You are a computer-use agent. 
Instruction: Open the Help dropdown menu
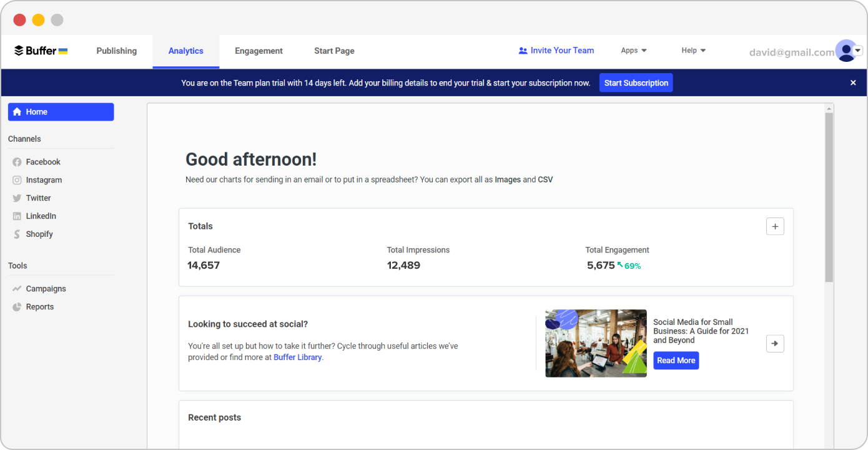coord(693,51)
